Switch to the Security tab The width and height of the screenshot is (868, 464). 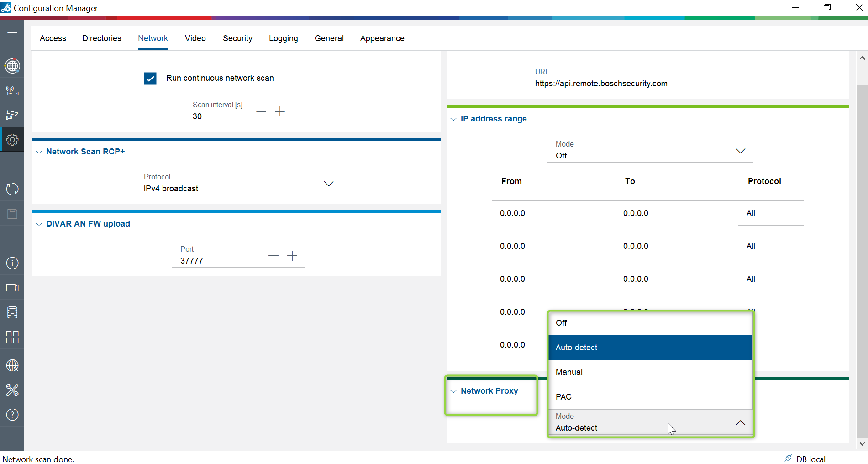coord(237,38)
